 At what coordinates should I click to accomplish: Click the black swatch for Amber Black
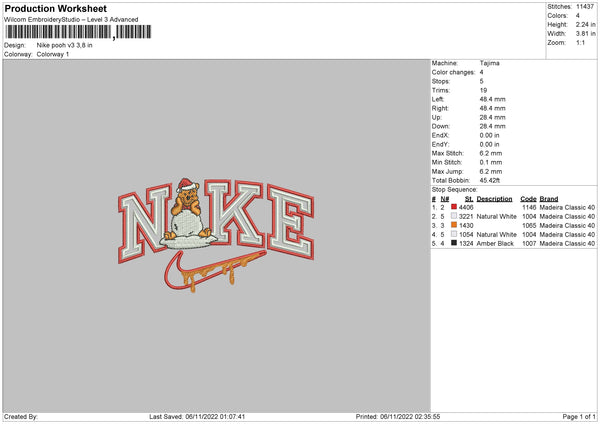click(454, 243)
